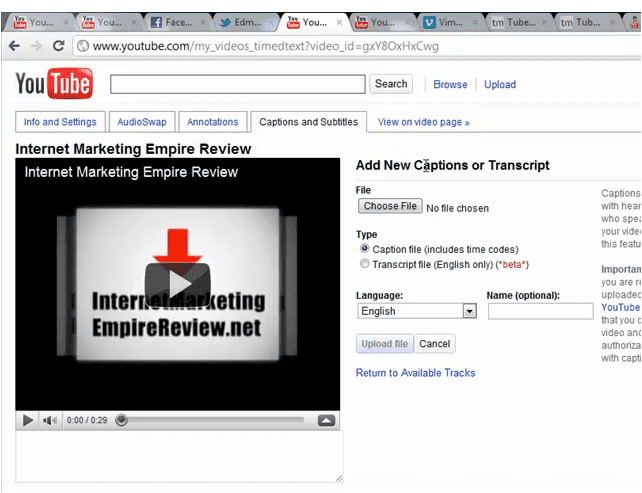Switch to the second YouTube browser tab
This screenshot has height=493, width=642.
[x=109, y=22]
